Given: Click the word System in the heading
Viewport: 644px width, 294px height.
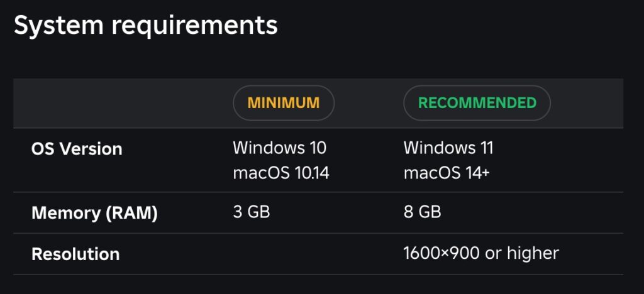Looking at the screenshot, I should tap(58, 26).
